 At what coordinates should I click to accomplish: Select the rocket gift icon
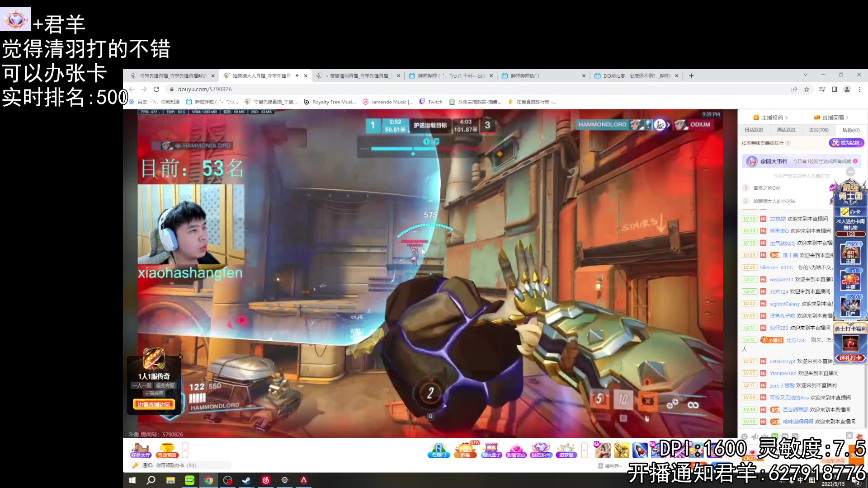640,450
